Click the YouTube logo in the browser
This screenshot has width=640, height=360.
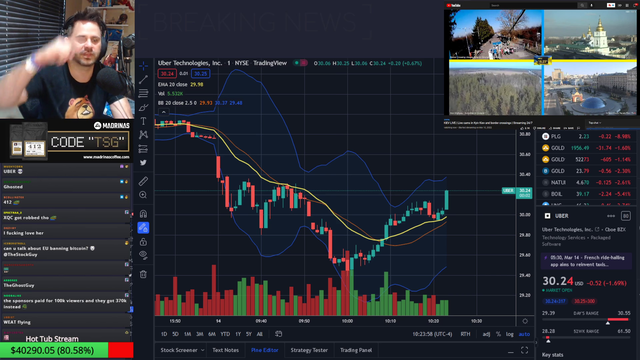453,5
